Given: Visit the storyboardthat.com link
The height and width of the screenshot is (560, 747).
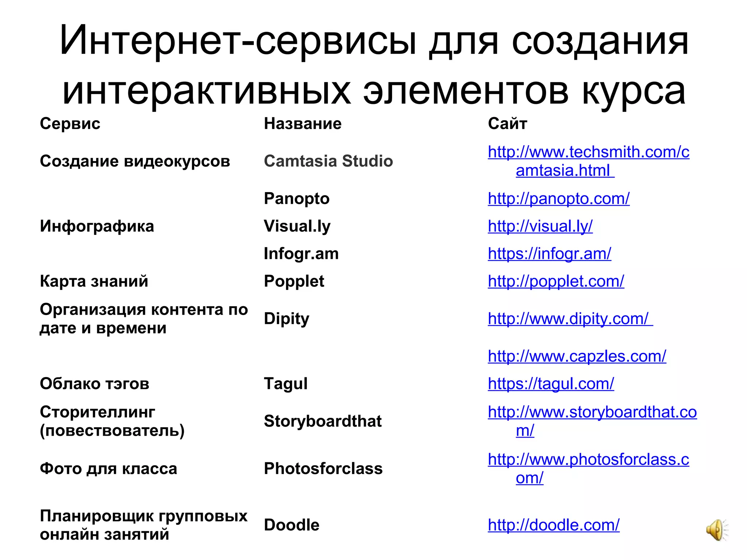Looking at the screenshot, I should pyautogui.click(x=592, y=421).
